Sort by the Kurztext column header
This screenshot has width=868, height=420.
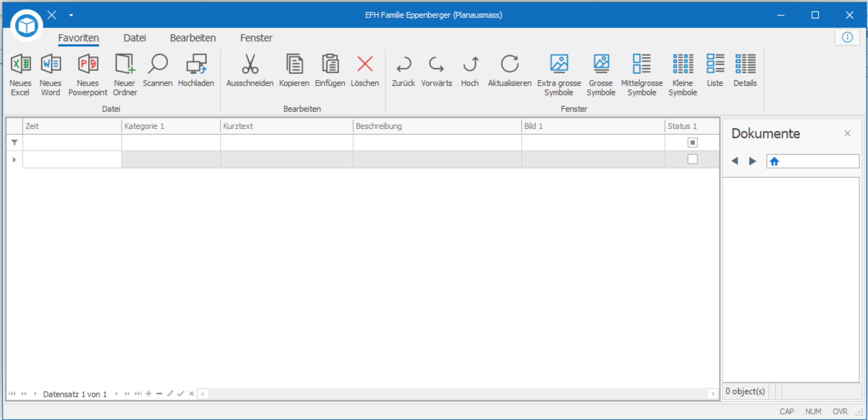pos(287,126)
